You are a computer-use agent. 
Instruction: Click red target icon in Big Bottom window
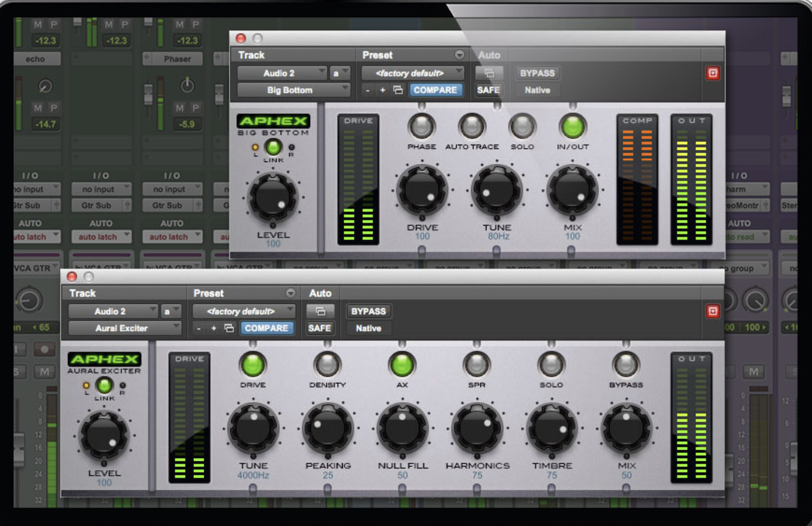point(712,73)
